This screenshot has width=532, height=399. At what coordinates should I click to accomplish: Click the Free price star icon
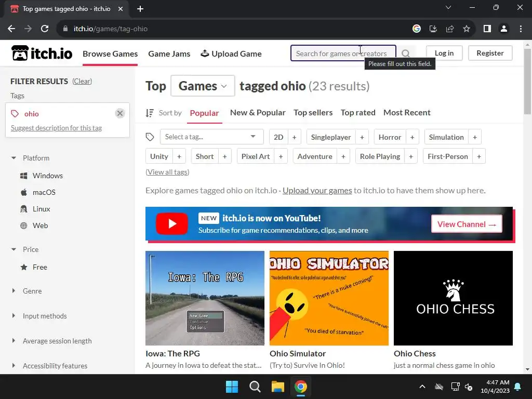[x=24, y=268]
